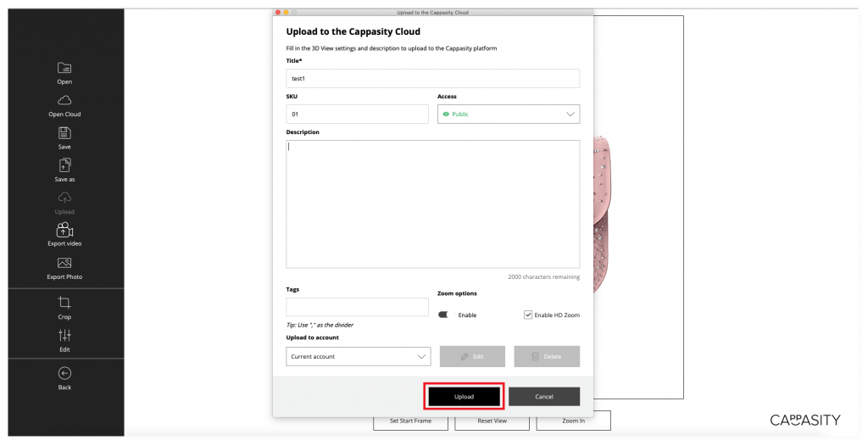
Task: Go Back using the arrow icon
Action: click(x=64, y=373)
